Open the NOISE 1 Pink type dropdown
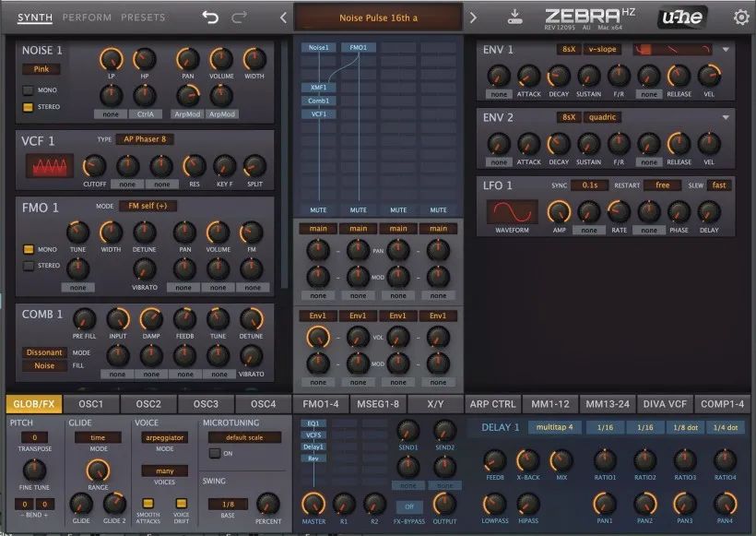Screen dimensions: 756x536 pos(41,69)
